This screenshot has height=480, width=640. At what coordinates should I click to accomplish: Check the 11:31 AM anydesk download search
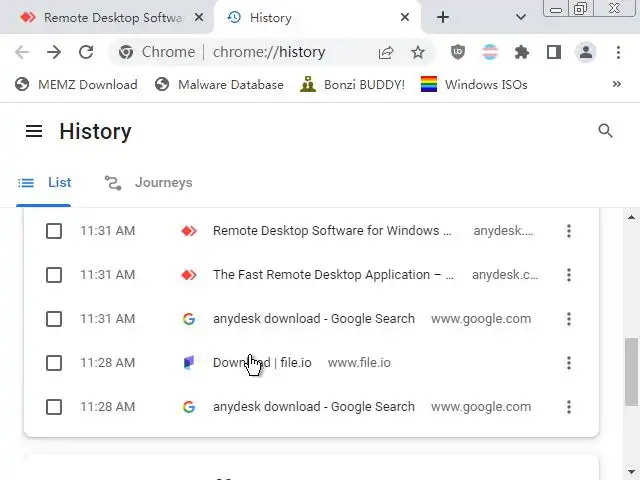tap(54, 319)
